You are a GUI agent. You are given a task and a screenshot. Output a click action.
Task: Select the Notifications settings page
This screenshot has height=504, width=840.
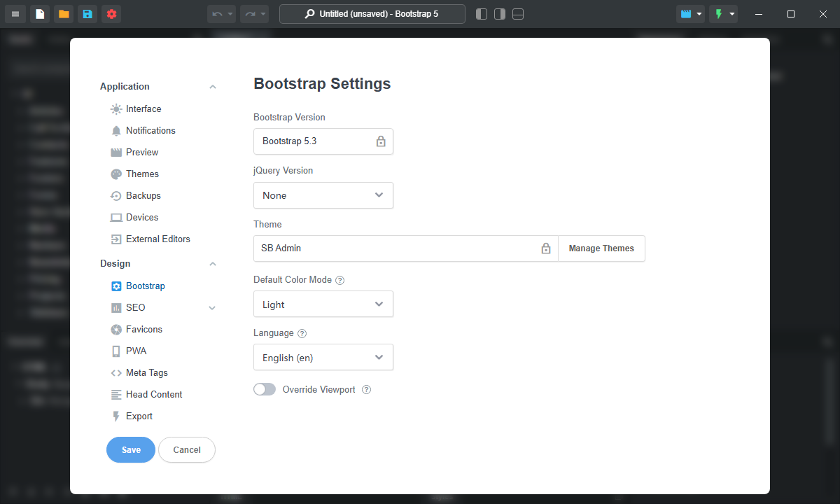(x=150, y=130)
